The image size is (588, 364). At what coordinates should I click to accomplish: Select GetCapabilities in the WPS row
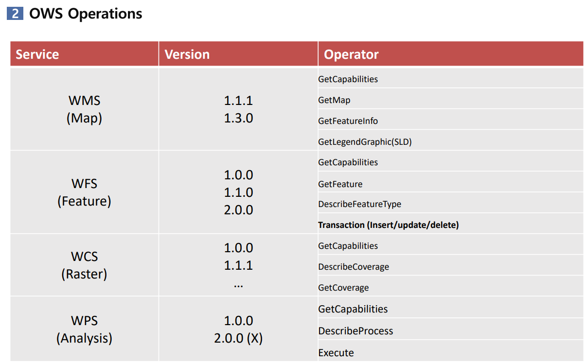(451, 308)
